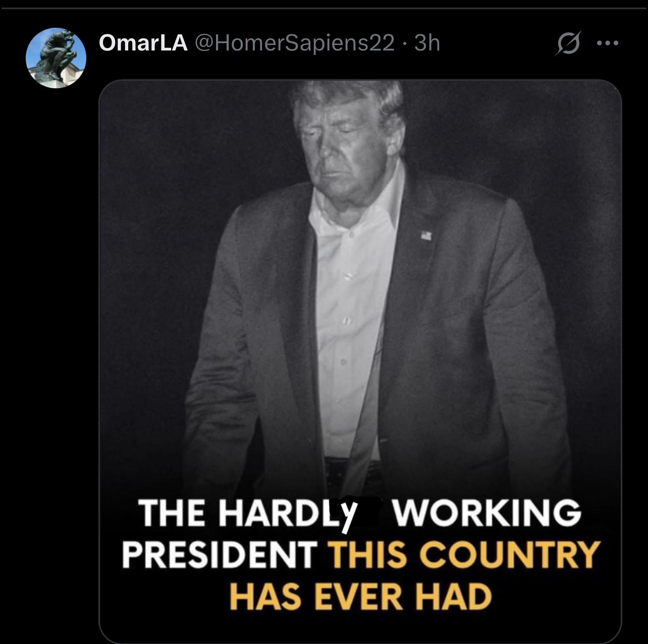The width and height of the screenshot is (648, 644).
Task: Click the "THE HARDLY WORKING" caption text
Action: pos(359,513)
